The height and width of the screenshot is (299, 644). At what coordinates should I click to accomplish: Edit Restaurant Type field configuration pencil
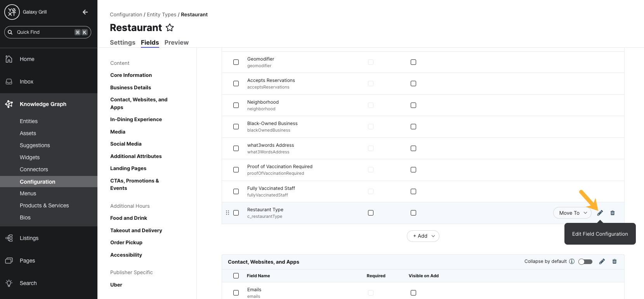pos(600,213)
